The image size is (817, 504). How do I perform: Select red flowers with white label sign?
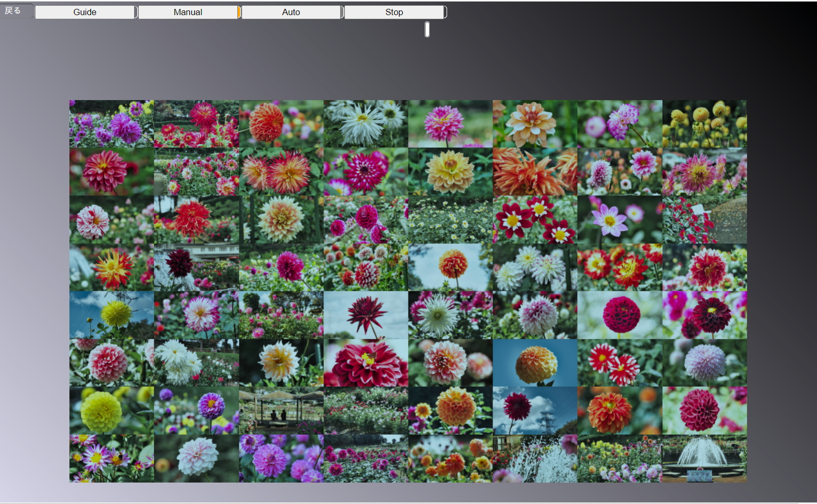(704, 219)
